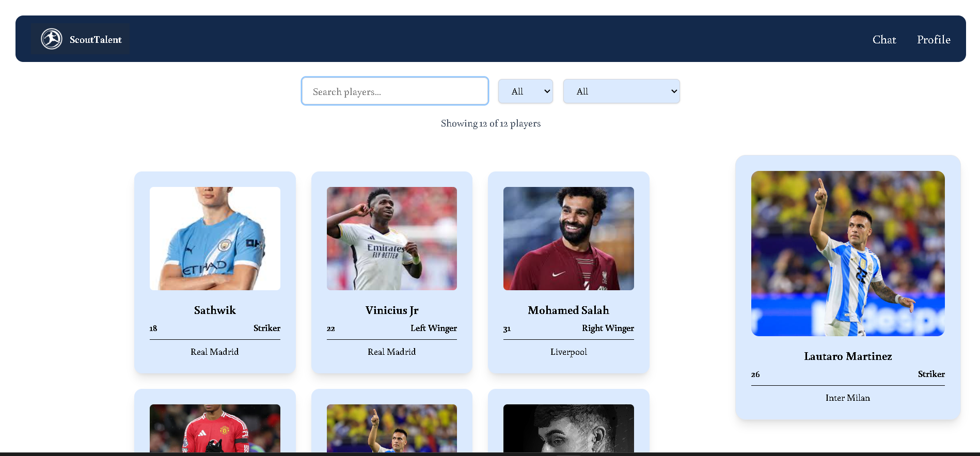The width and height of the screenshot is (980, 456).
Task: Open the red Manchester United player thumbnail
Action: 215,428
